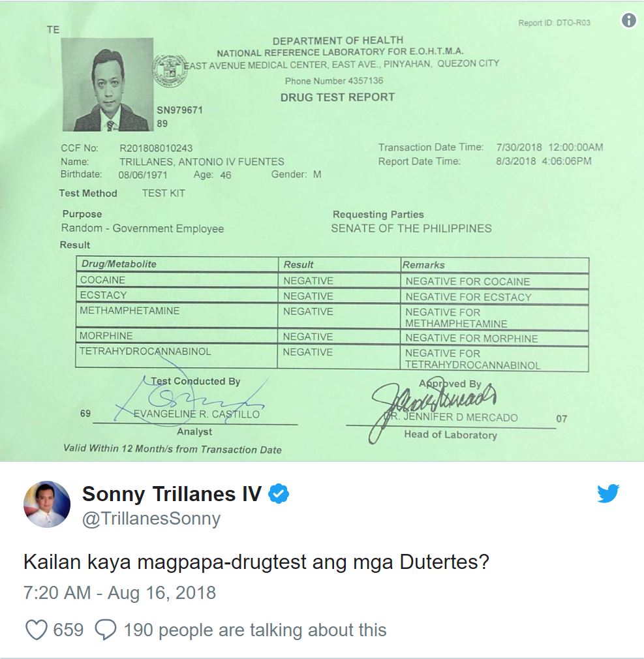The width and height of the screenshot is (644, 659).
Task: Click the Jennifer D Mercado signature
Action: click(433, 406)
